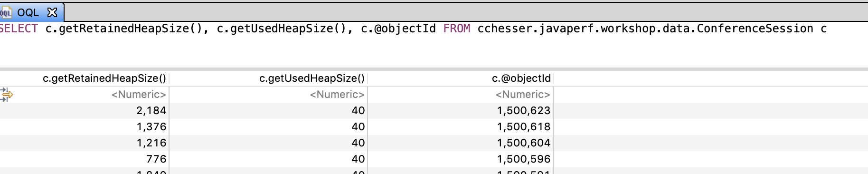Sort by c.getRetainedHeapSize() column header
868x174 pixels.
tap(104, 78)
